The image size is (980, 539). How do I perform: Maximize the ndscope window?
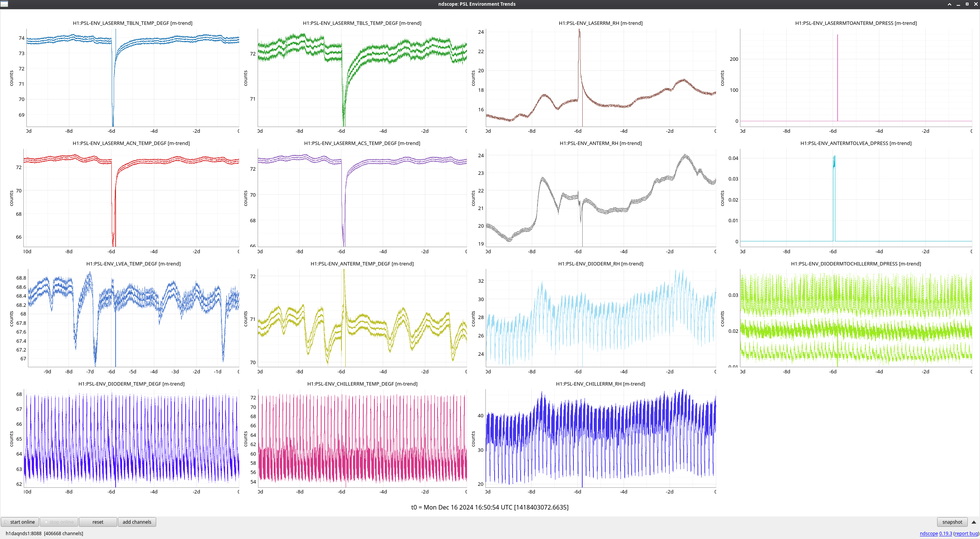967,4
